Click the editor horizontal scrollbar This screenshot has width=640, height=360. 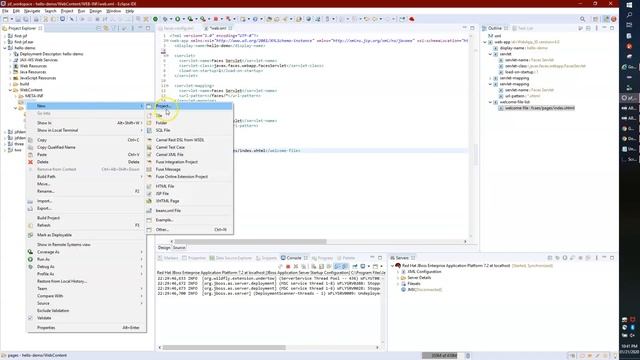[250, 242]
